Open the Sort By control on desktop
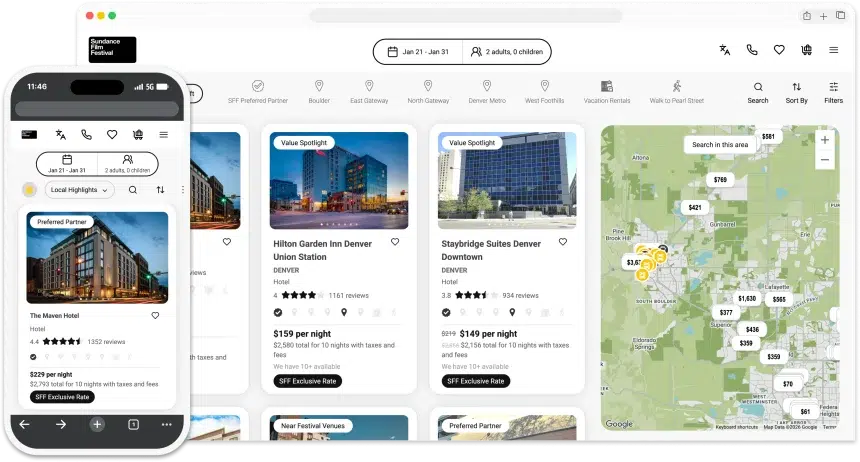The image size is (860, 462). (796, 93)
